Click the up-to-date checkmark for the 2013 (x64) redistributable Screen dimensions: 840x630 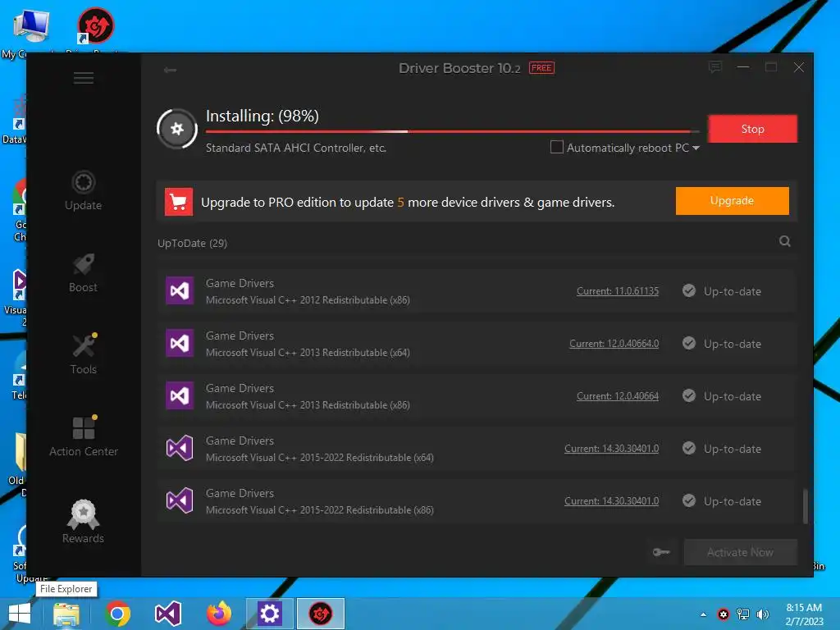[689, 344]
